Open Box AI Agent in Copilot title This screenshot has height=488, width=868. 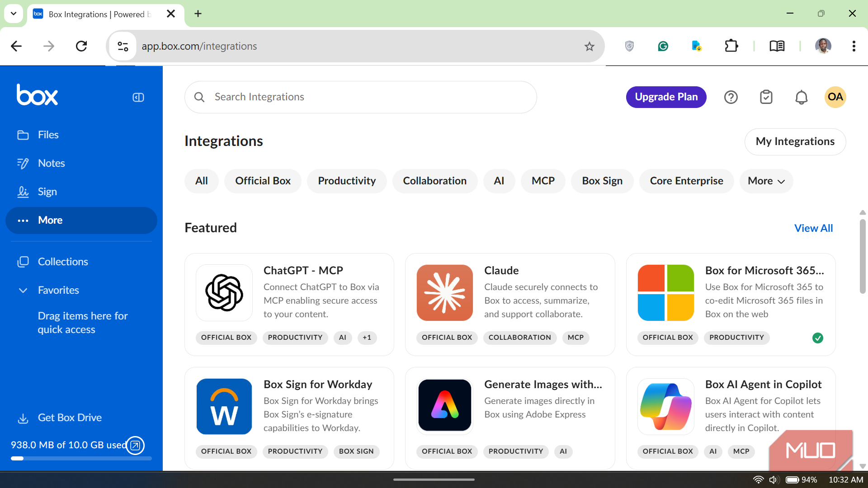763,384
